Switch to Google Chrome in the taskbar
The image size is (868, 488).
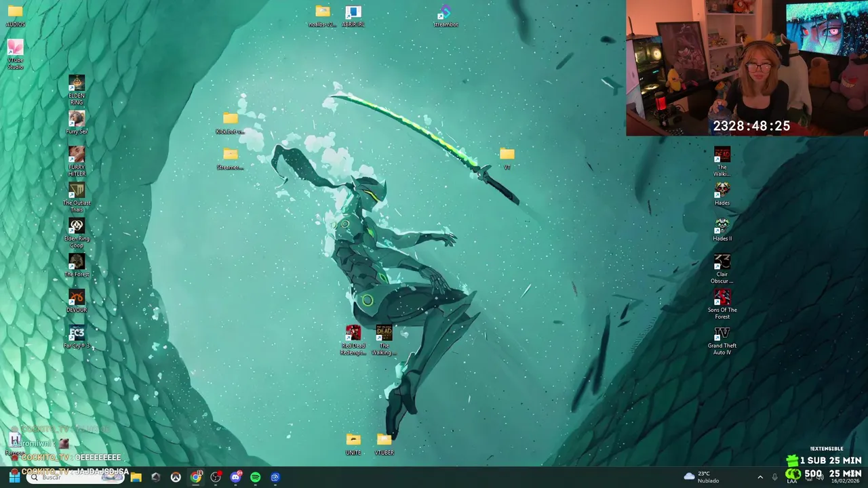[x=195, y=477]
